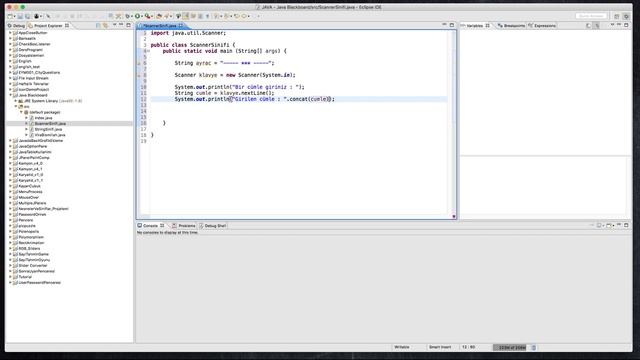
Task: Open the perspective switcher icon at top right
Action: pyautogui.click(x=617, y=16)
